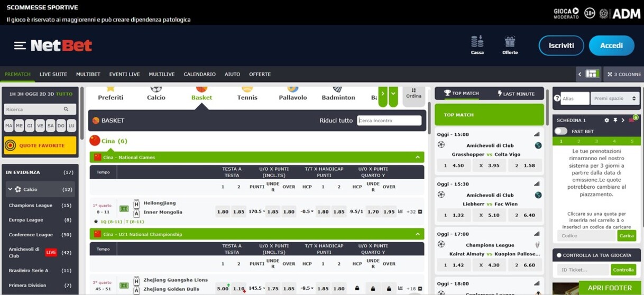Toggle LU weekday filter
This screenshot has height=295, width=644.
(x=71, y=125)
